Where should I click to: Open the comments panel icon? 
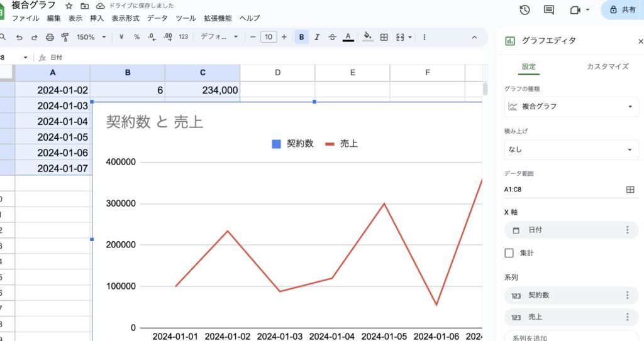549,10
